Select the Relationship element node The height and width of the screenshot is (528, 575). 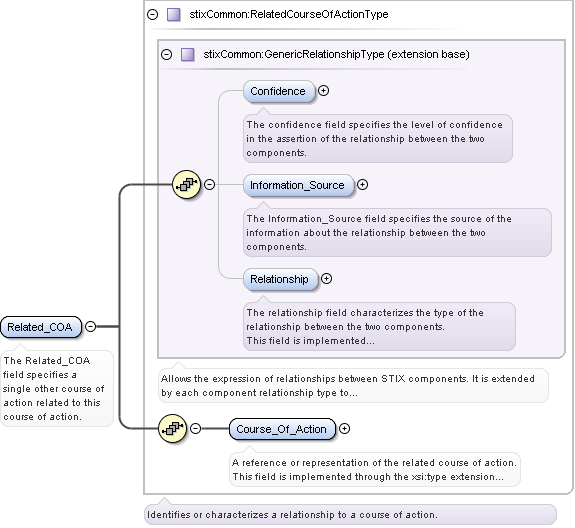280,279
